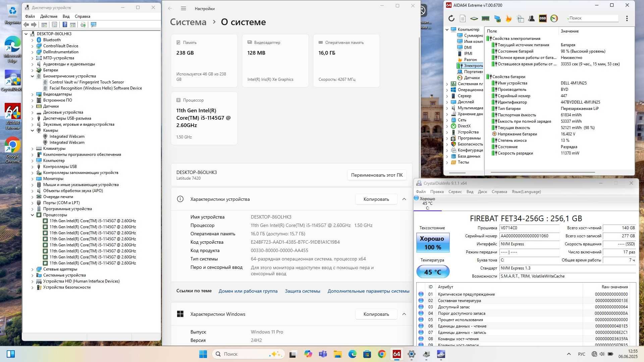This screenshot has height=362, width=644.
Task: Click the taskbar Поиск search box
Action: tap(249, 354)
